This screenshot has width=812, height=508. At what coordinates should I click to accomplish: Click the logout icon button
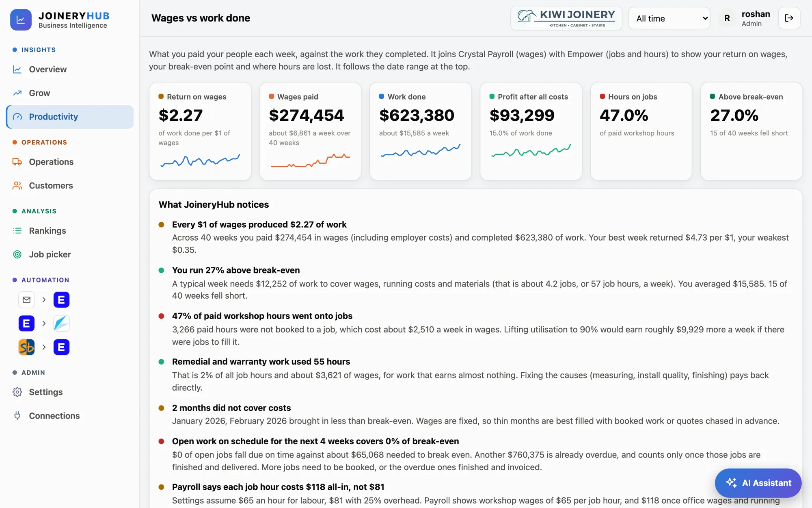(789, 18)
